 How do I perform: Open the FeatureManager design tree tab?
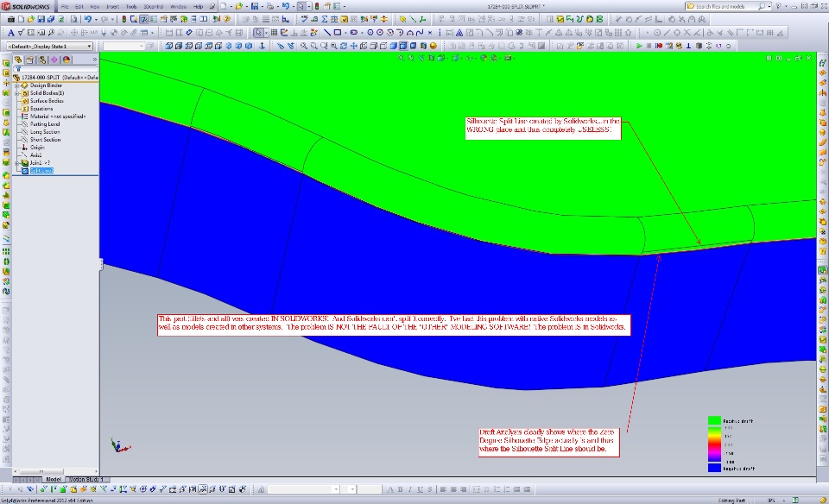click(18, 60)
